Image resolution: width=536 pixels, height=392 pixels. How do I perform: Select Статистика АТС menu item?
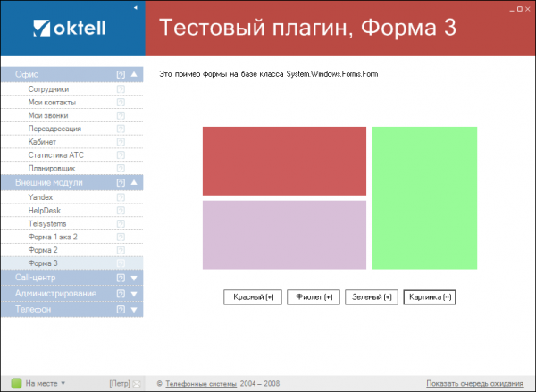(55, 154)
